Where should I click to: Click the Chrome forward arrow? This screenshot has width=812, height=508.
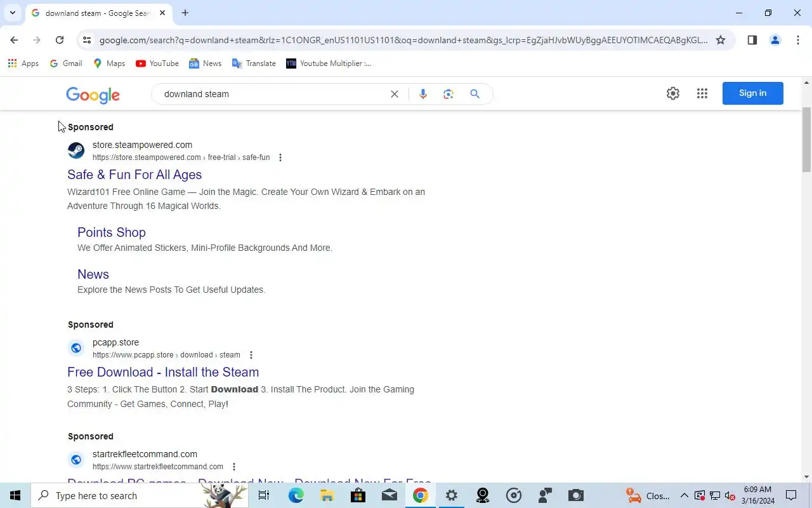pyautogui.click(x=37, y=40)
